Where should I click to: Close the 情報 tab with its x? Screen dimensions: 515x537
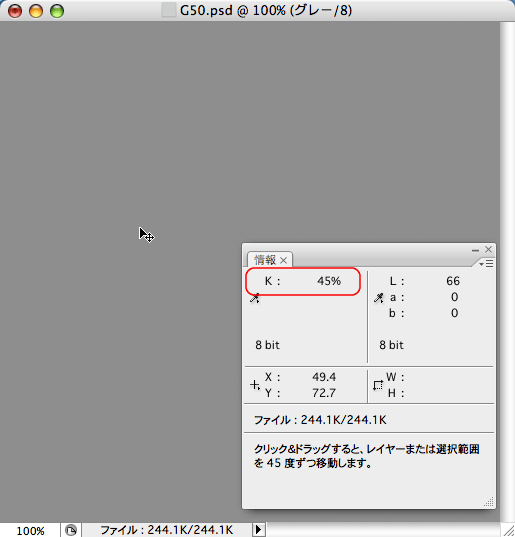coord(284,261)
